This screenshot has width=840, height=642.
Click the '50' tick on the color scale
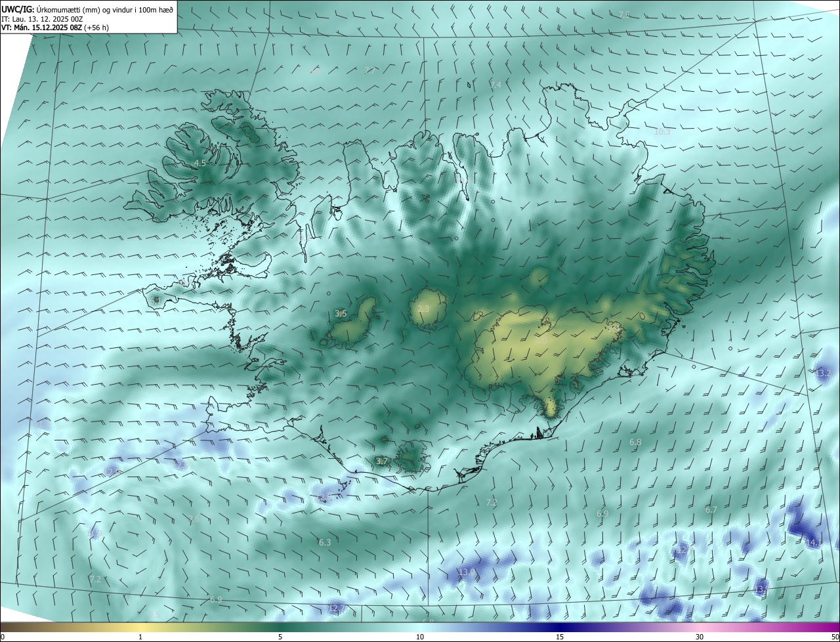pyautogui.click(x=835, y=637)
